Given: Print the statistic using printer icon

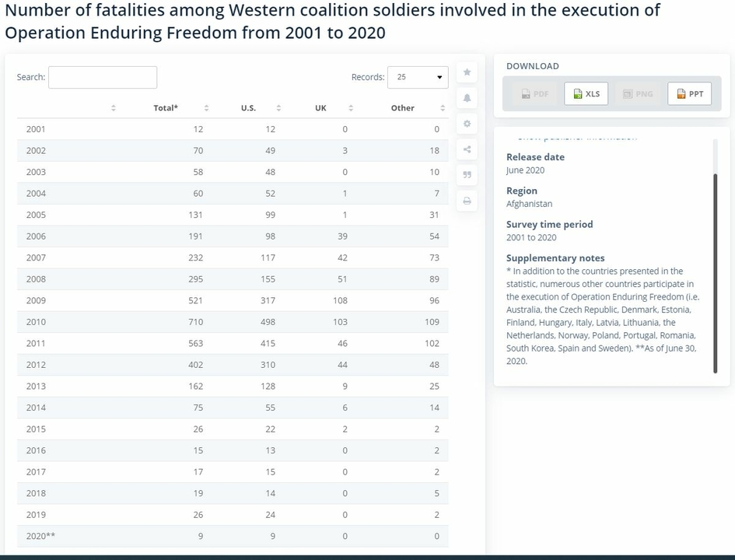Looking at the screenshot, I should tap(467, 201).
